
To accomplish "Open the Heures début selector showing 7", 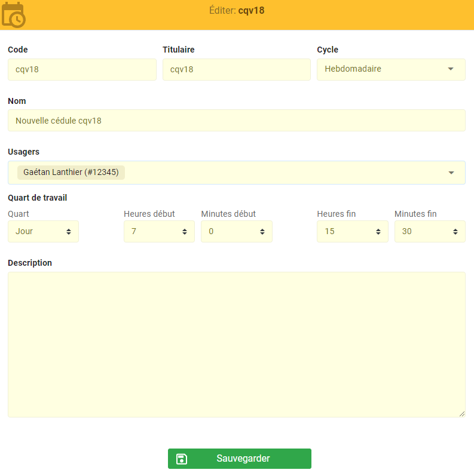I will [x=159, y=231].
